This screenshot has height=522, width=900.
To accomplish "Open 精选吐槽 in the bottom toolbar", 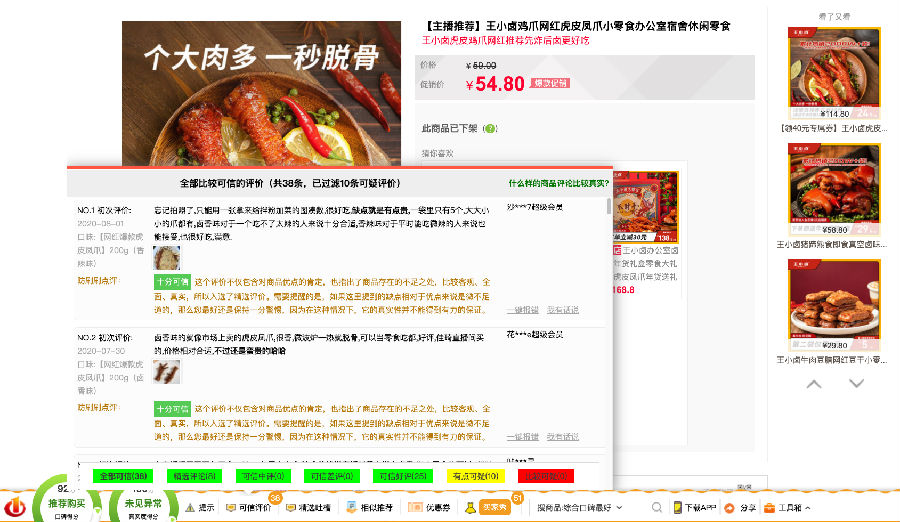I will coord(310,508).
